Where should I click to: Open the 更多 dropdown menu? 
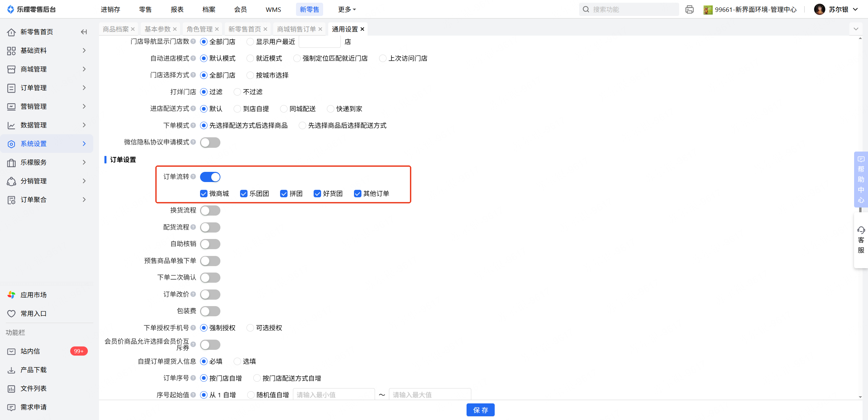(347, 9)
